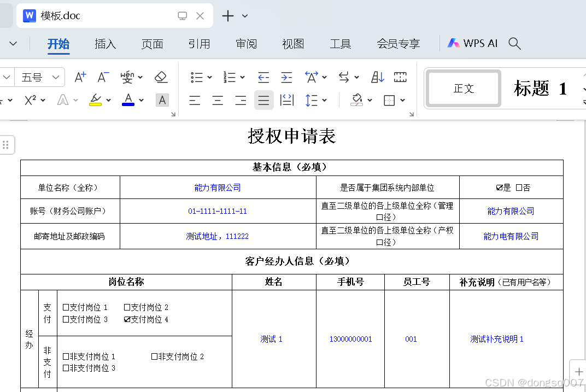Screen dimensions: 586x392
Task: Open the 引用 ribbon tab
Action: (199, 44)
